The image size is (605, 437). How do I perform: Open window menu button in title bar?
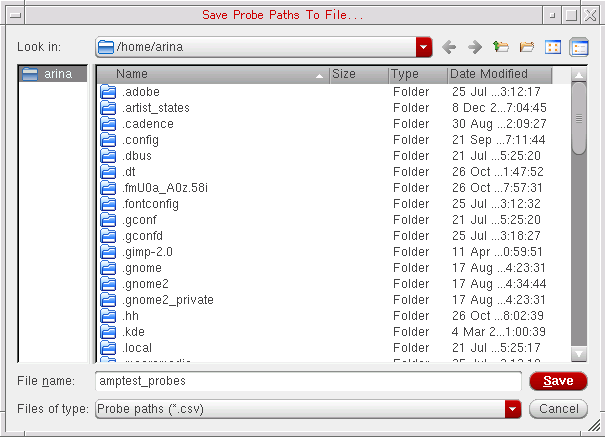coord(16,15)
